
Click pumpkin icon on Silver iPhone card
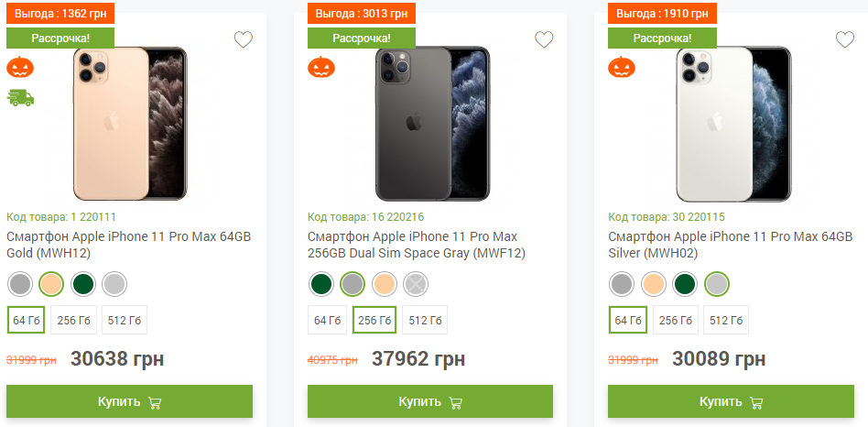click(x=622, y=67)
